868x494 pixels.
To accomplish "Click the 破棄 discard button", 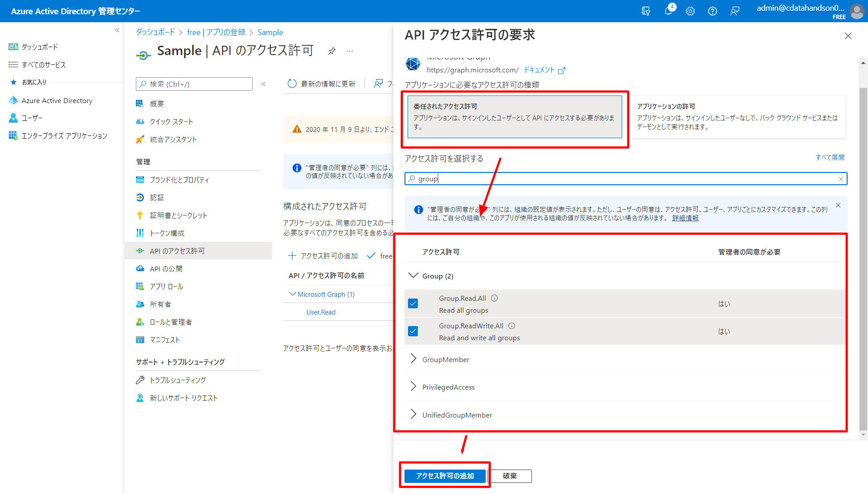I will 510,476.
